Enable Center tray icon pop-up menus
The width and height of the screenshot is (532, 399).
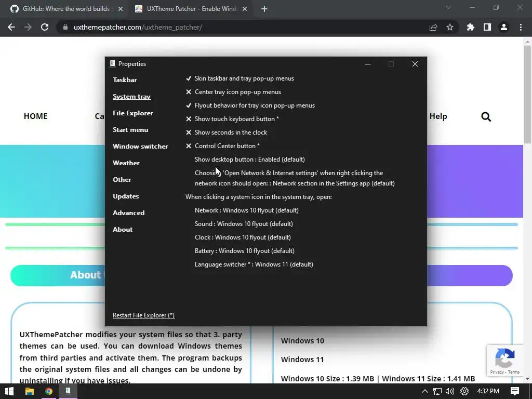pyautogui.click(x=233, y=92)
